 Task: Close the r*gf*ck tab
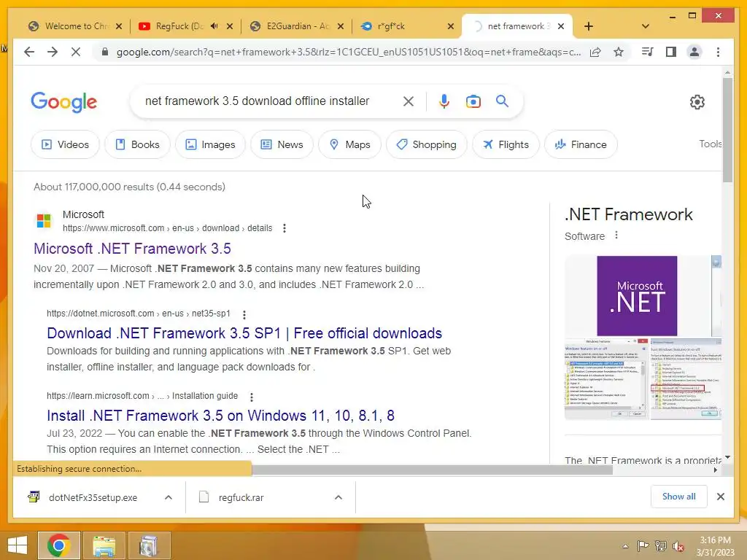pyautogui.click(x=451, y=26)
